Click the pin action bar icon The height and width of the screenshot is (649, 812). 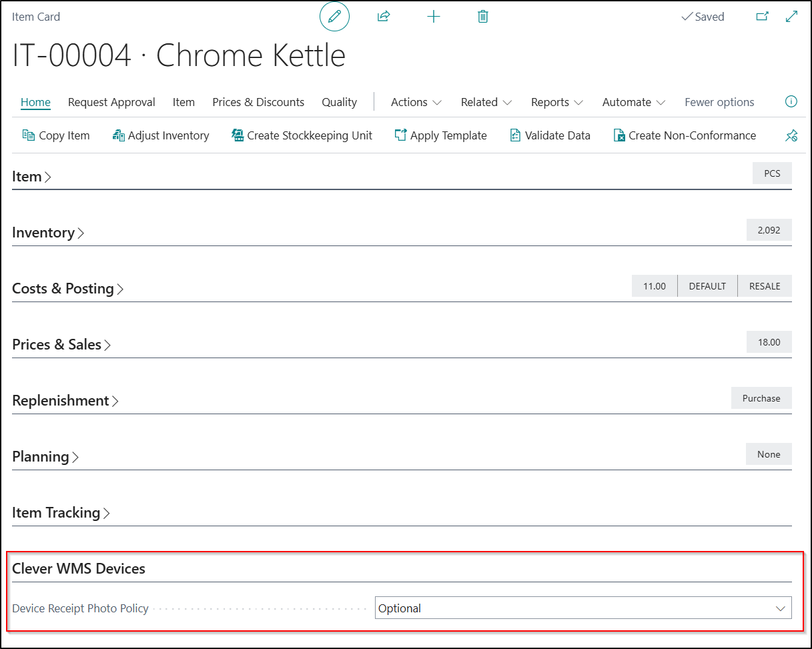pyautogui.click(x=791, y=136)
